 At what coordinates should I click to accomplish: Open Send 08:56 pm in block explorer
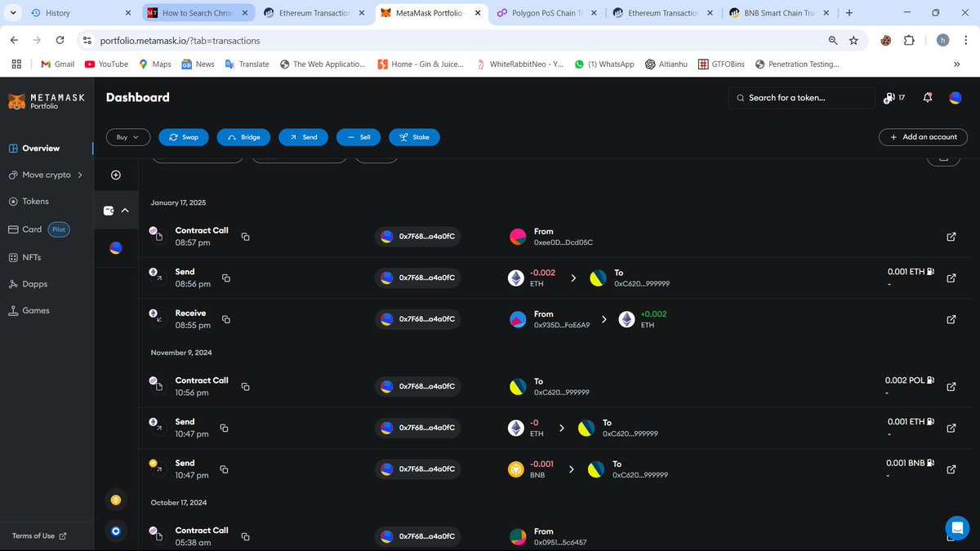[x=951, y=278]
